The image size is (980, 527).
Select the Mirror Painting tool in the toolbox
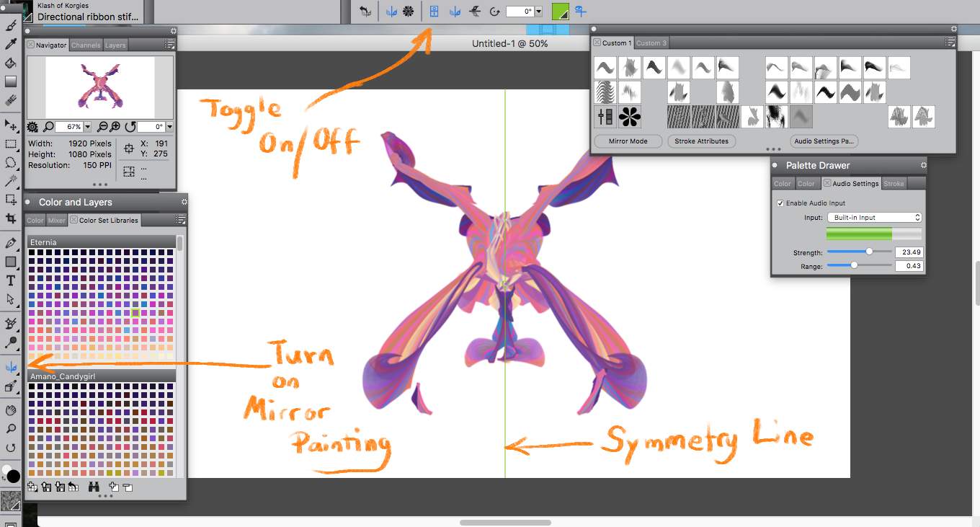tap(11, 367)
